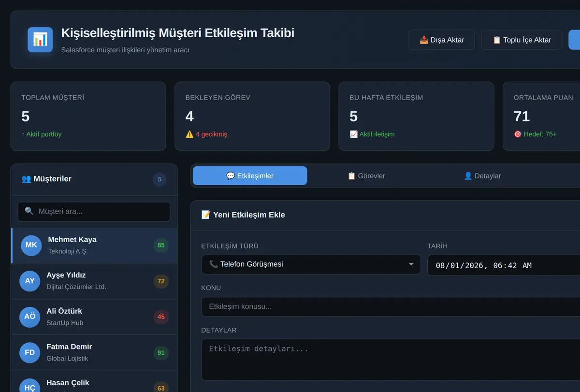Click Fatma Demir's score badge 91
This screenshot has height=392, width=580.
pyautogui.click(x=161, y=352)
